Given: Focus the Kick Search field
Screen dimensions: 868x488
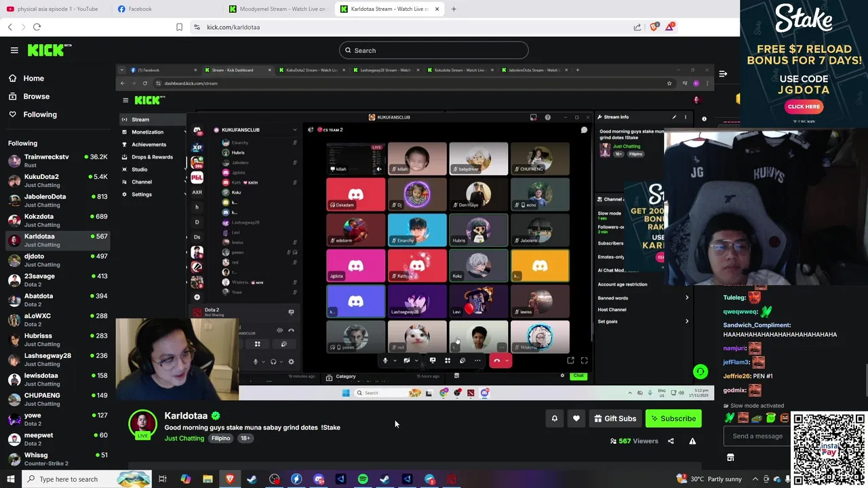Looking at the screenshot, I should 434,50.
